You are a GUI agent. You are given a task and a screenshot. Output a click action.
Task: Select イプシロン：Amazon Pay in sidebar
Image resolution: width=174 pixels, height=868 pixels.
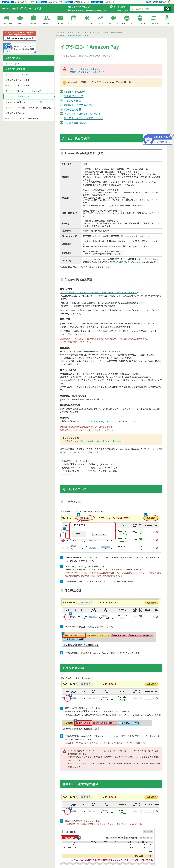coord(29,96)
